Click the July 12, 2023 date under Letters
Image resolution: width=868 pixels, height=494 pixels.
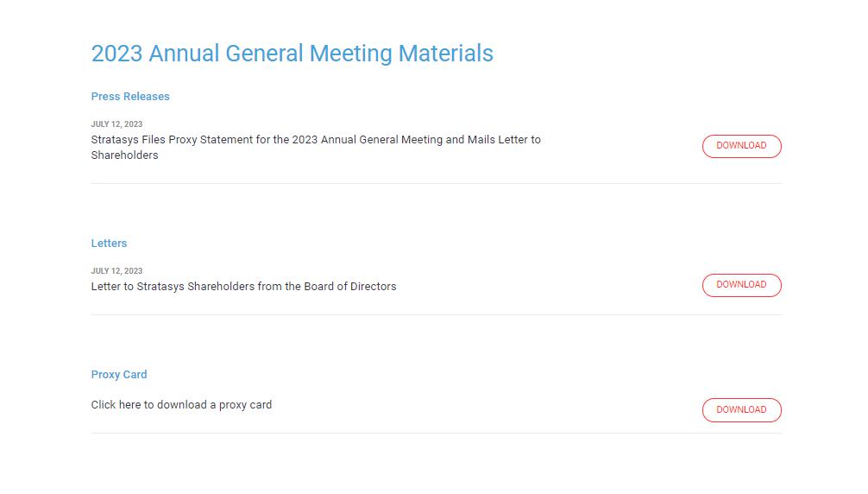coord(116,271)
